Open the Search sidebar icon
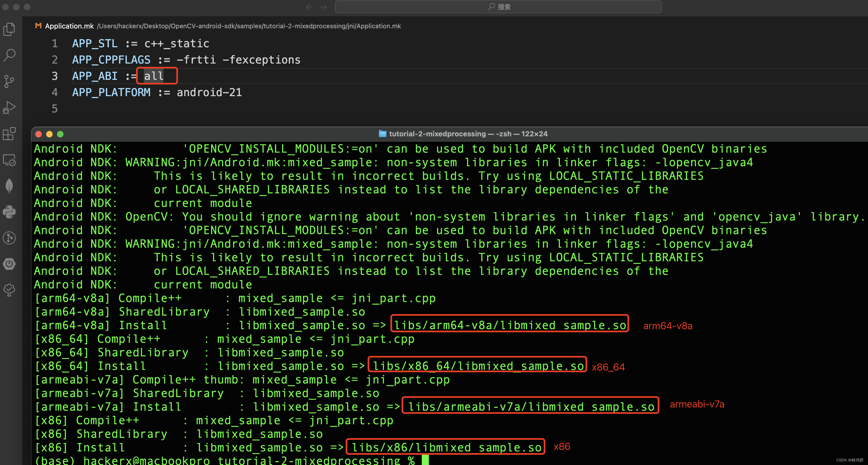This screenshot has height=465, width=868. pyautogui.click(x=9, y=55)
